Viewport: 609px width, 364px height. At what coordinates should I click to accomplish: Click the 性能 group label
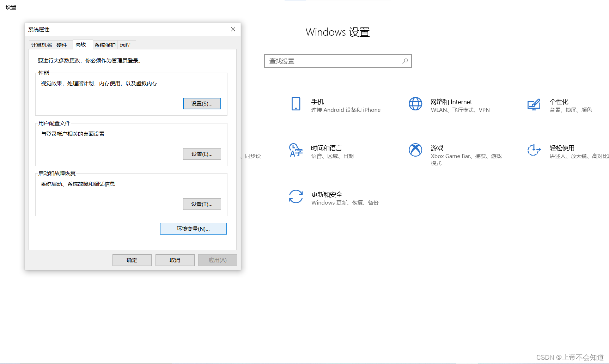coord(44,73)
